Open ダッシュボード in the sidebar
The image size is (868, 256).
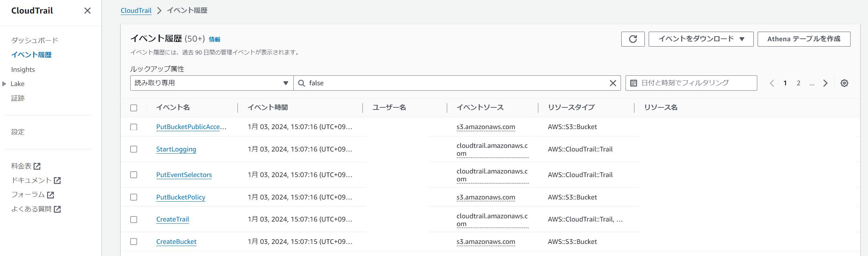(35, 40)
